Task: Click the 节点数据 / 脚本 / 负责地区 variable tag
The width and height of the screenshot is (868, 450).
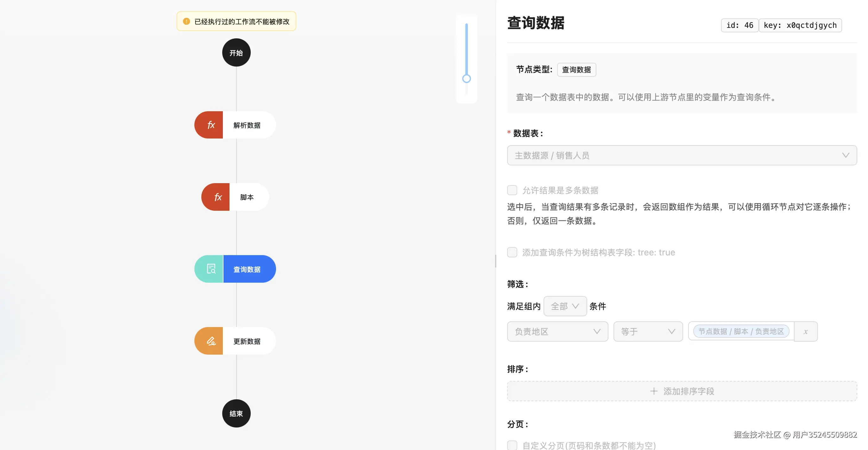Action: pos(741,331)
